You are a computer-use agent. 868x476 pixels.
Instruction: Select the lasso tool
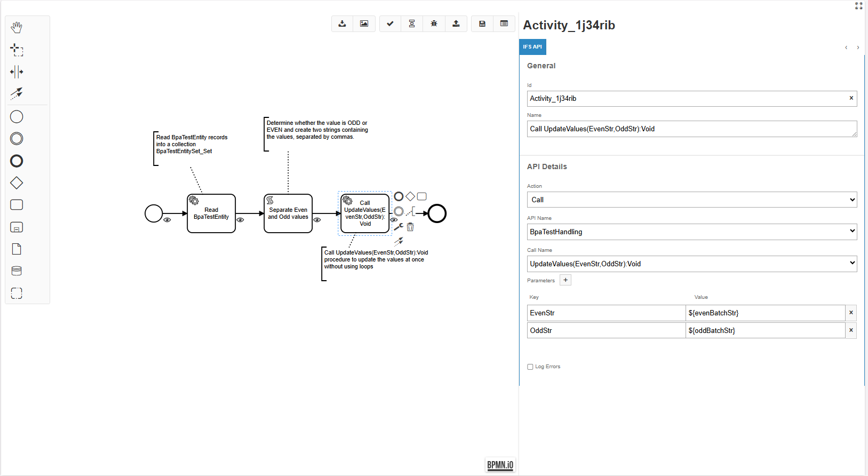coord(17,50)
